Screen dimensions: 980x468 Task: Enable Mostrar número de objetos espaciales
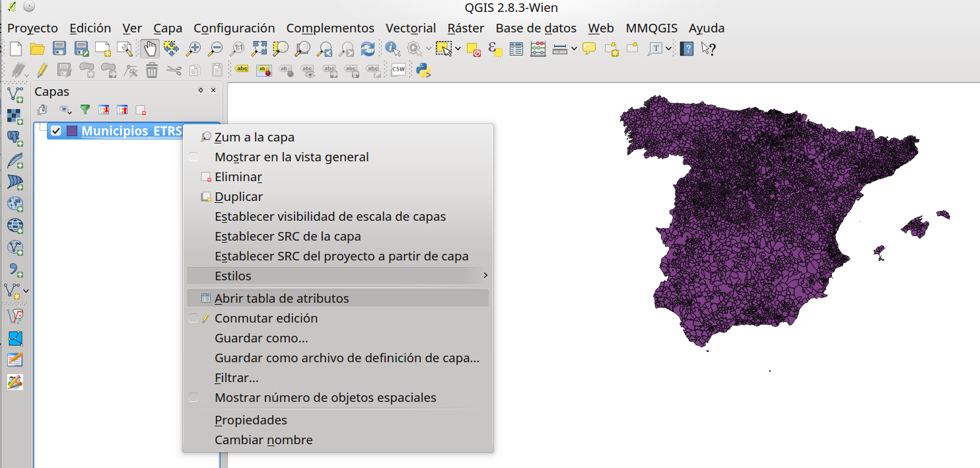[x=193, y=398]
